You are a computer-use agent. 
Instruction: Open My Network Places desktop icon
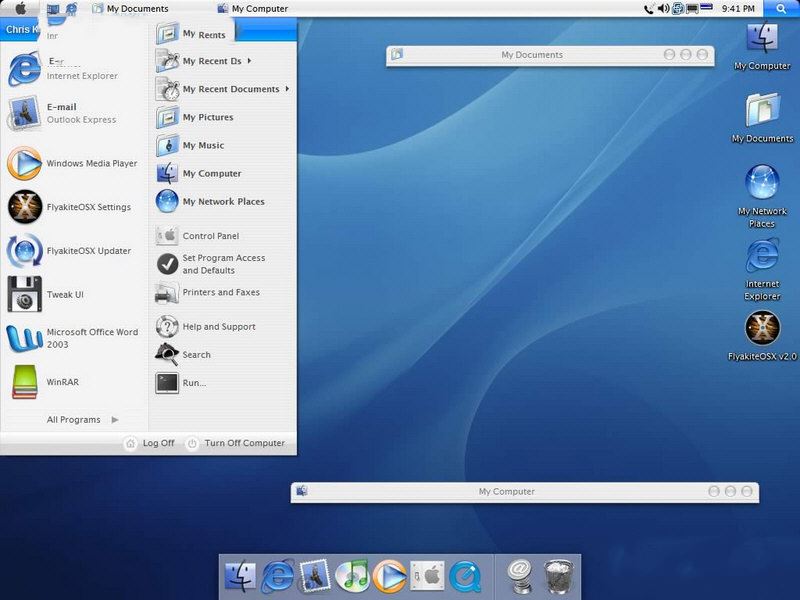(762, 196)
